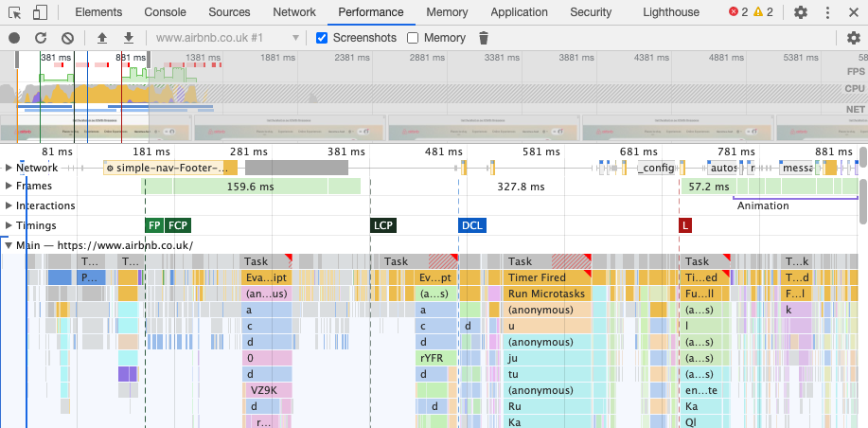Select the rYFR function block

tap(436, 358)
